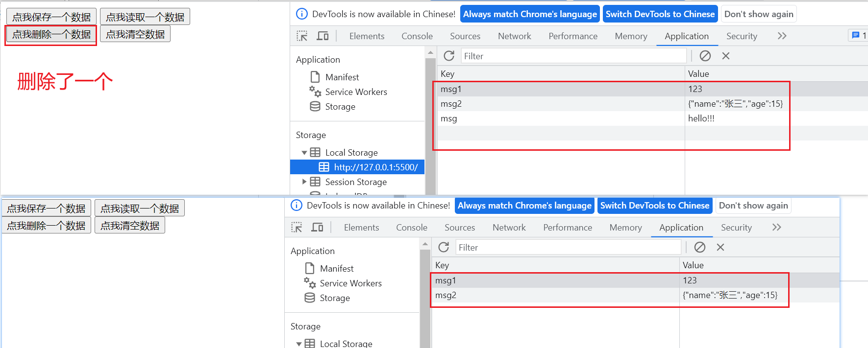Screen dimensions: 868x348
Task: Select the http://127.0.0.1:5500/ storage entry
Action: (375, 167)
